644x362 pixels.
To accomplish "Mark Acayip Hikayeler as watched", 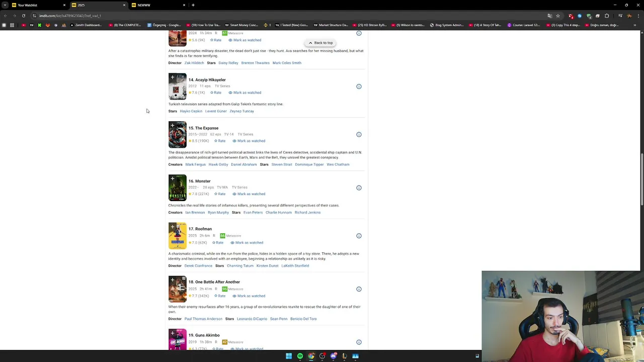I will 245,93.
